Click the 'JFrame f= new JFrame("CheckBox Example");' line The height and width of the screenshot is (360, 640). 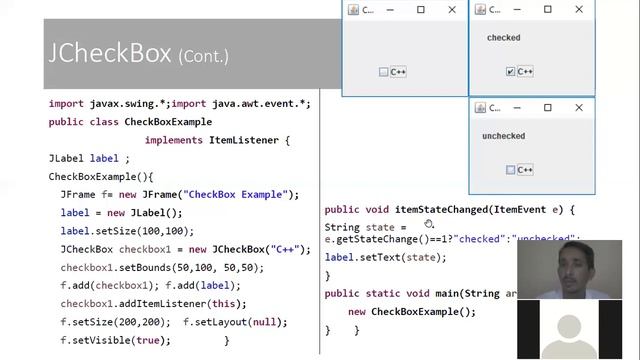[x=180, y=195]
